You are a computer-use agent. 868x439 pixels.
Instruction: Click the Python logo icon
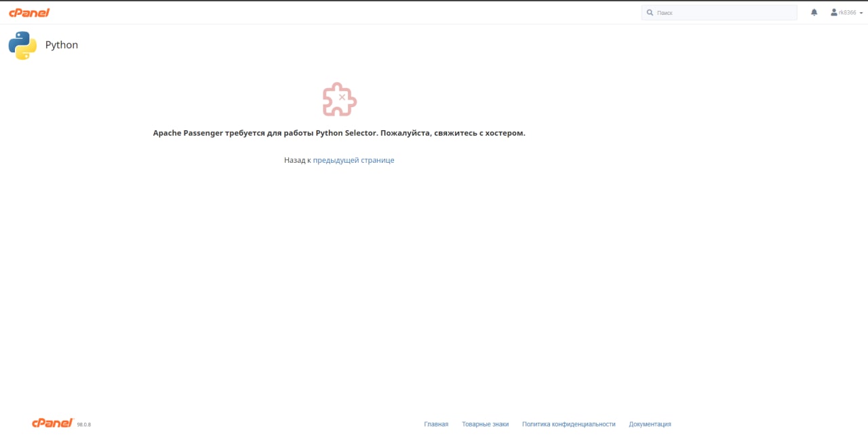(x=22, y=45)
